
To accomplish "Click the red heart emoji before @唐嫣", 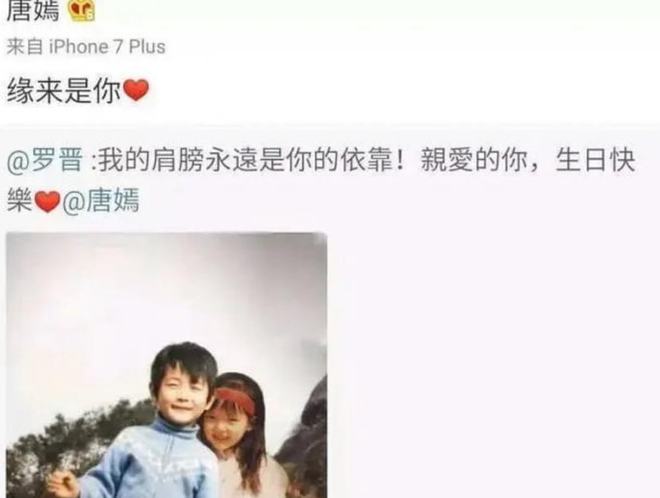I will (47, 201).
